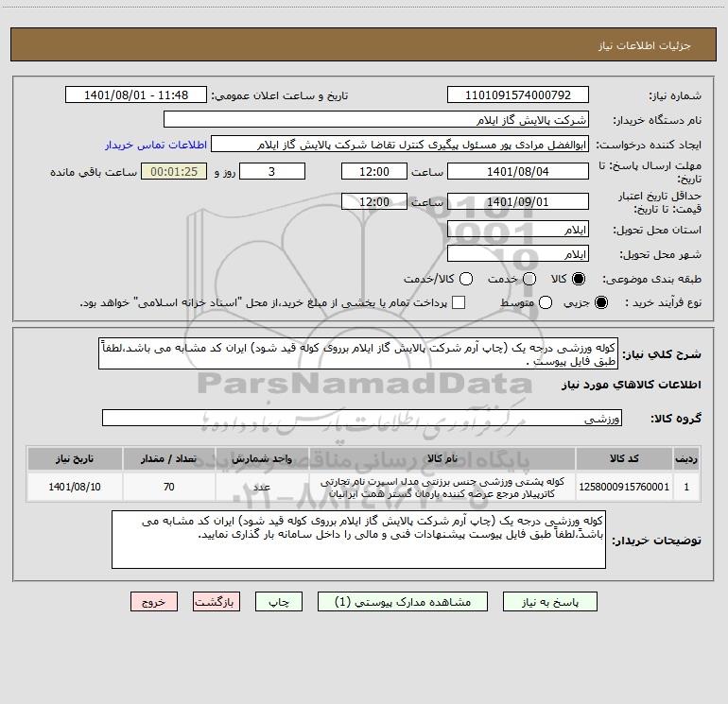Open the اطلاعات تماس خریدار link
The image size is (728, 704).
[x=156, y=145]
